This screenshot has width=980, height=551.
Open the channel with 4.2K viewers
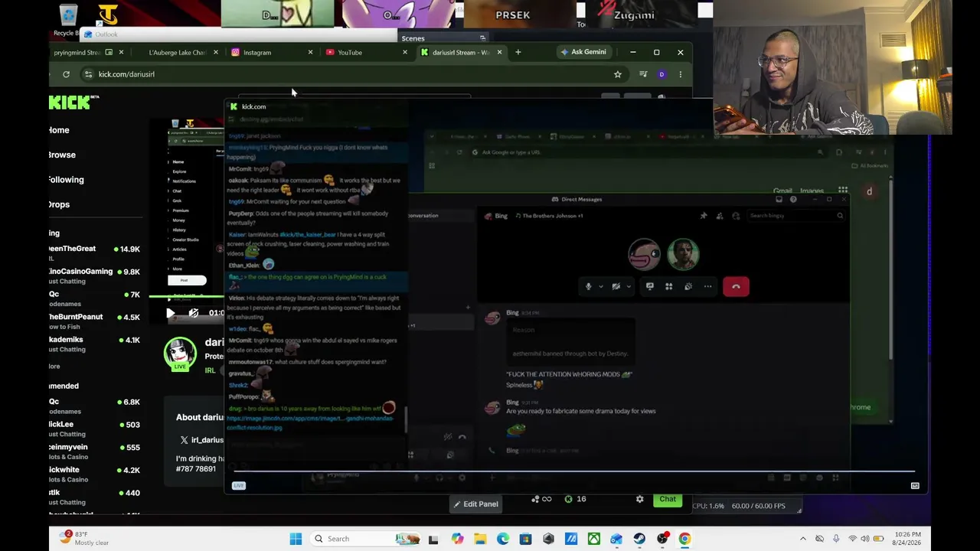[x=95, y=474]
